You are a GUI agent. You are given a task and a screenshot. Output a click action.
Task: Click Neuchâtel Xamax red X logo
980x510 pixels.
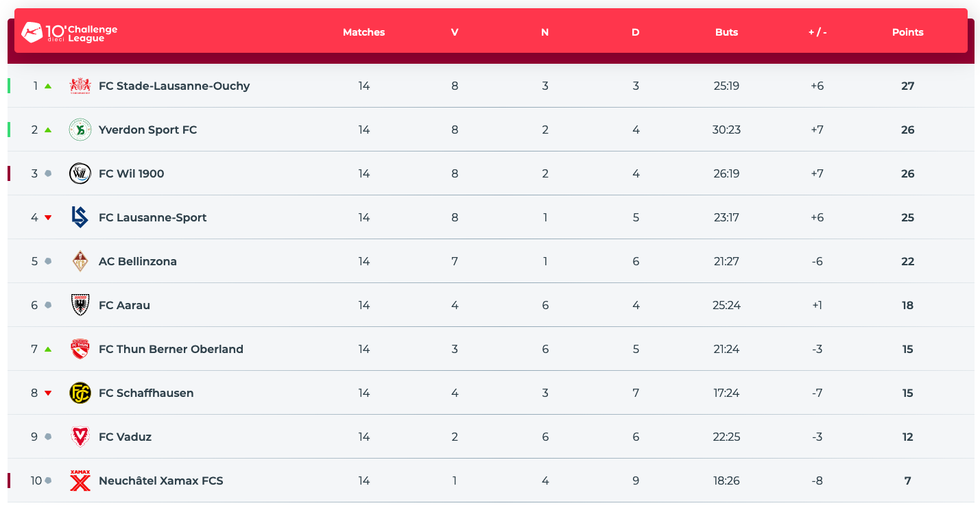coord(80,481)
